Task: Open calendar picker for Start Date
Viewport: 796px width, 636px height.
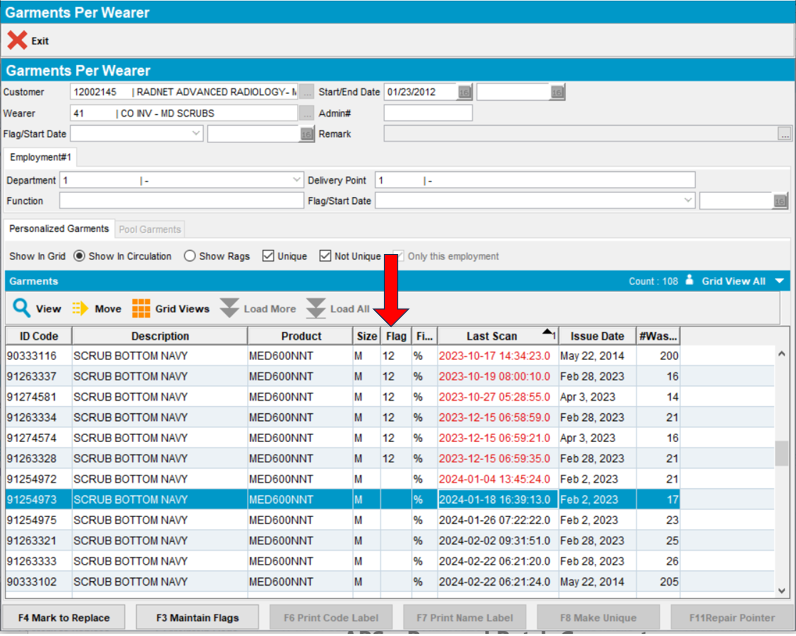Action: [x=465, y=92]
